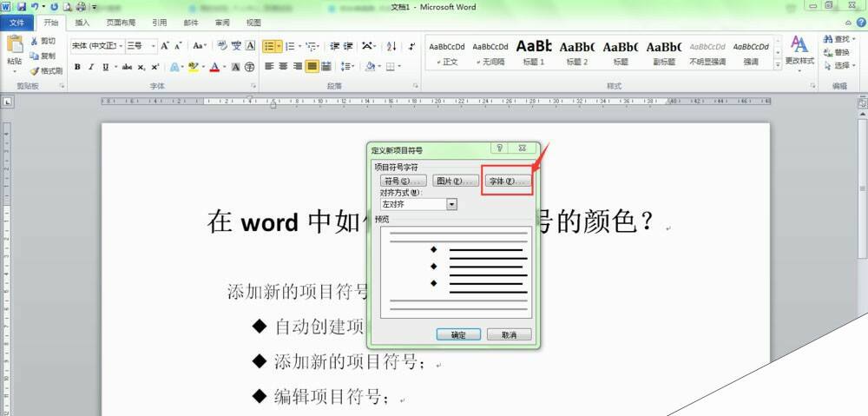868x416 pixels.
Task: Apply red font color
Action: [214, 67]
